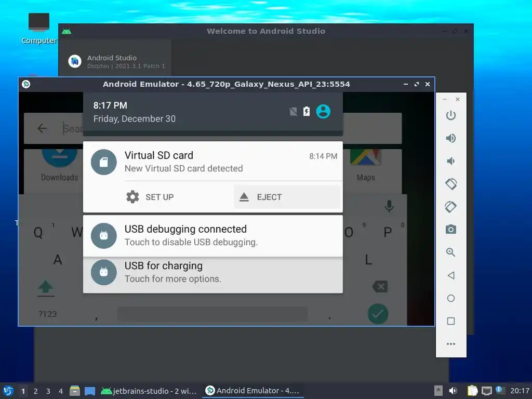
Task: Click Friday, December 30 date text
Action: click(x=135, y=119)
